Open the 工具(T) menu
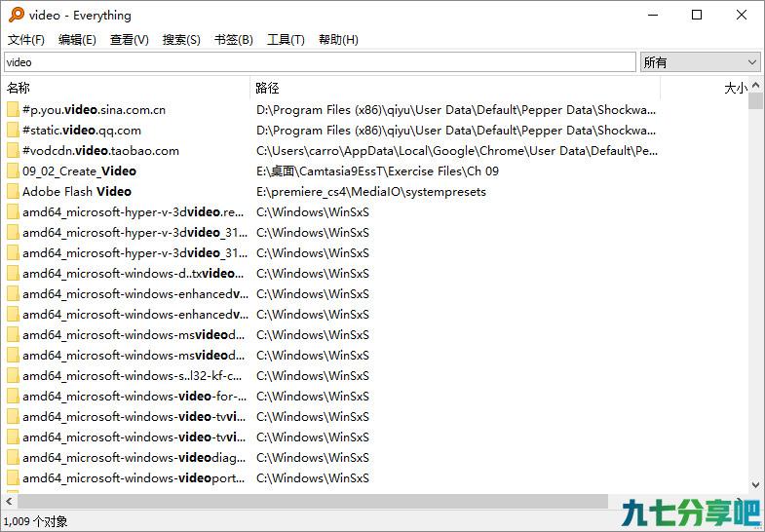This screenshot has width=765, height=532. tap(286, 40)
